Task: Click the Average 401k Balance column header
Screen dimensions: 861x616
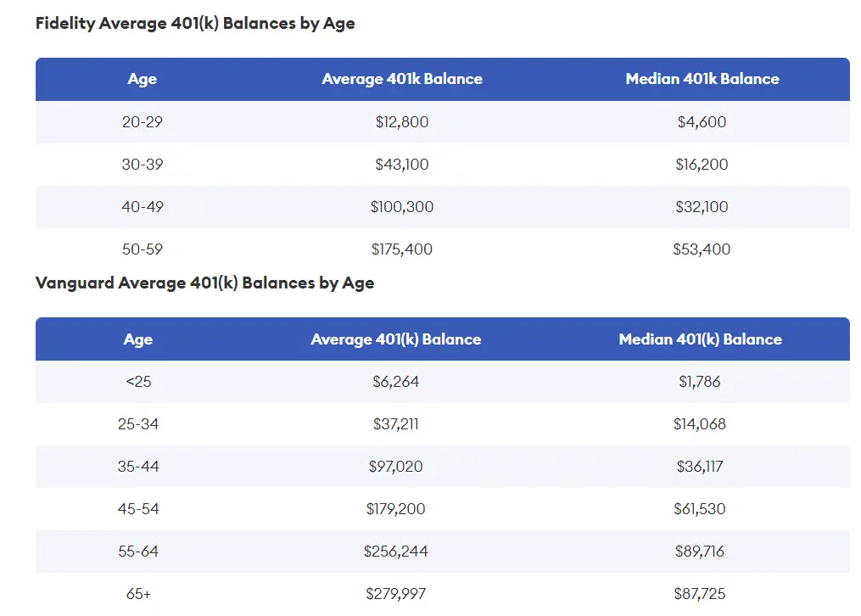Action: tap(402, 79)
